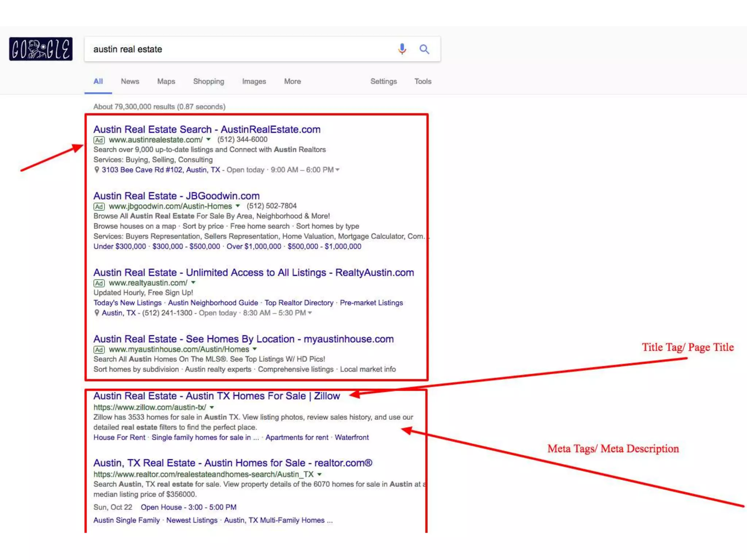747x560 pixels.
Task: Click map pin beside Bee Cave Rd address
Action: click(97, 170)
